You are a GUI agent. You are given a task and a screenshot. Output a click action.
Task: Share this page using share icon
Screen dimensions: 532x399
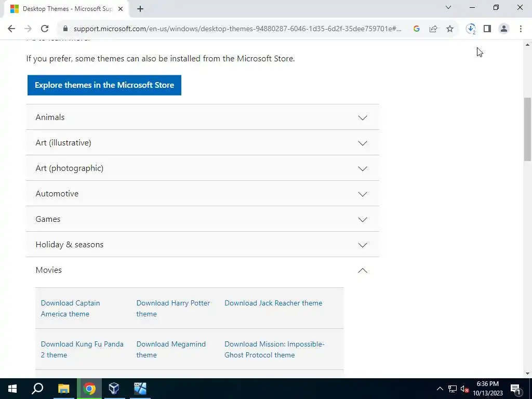[433, 29]
